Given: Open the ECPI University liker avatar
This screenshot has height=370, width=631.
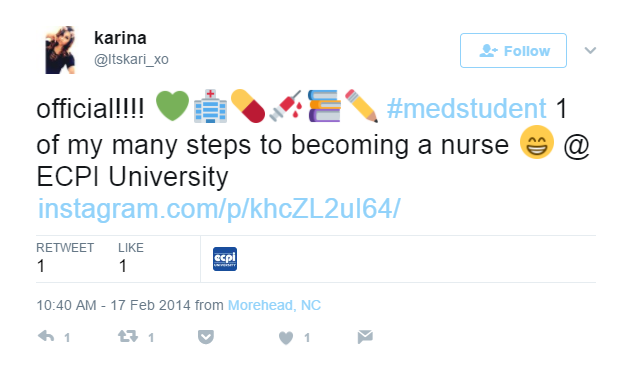Looking at the screenshot, I should point(225,259).
